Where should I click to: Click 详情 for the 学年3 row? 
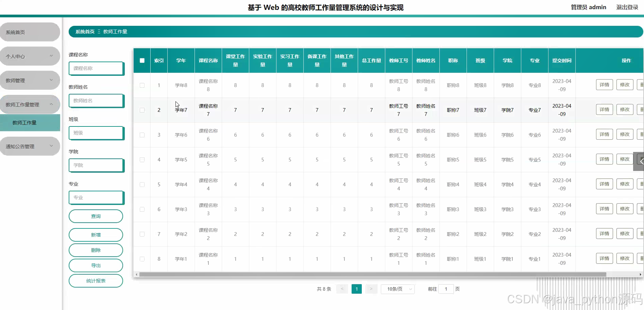click(x=604, y=209)
